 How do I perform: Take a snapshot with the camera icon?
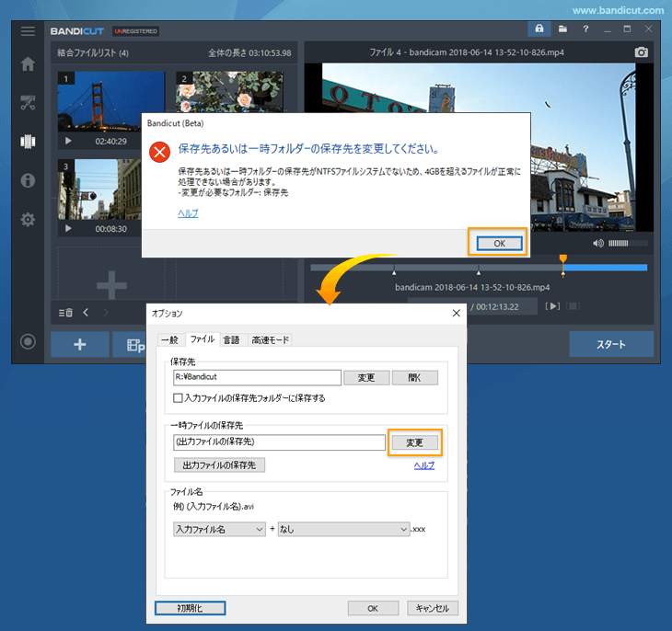tap(641, 52)
